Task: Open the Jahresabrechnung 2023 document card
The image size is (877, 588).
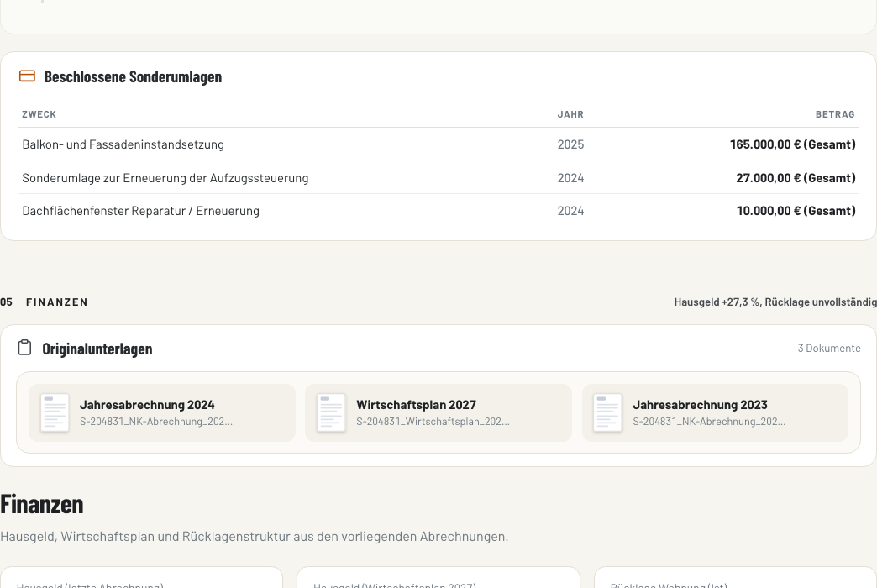Action: 715,413
